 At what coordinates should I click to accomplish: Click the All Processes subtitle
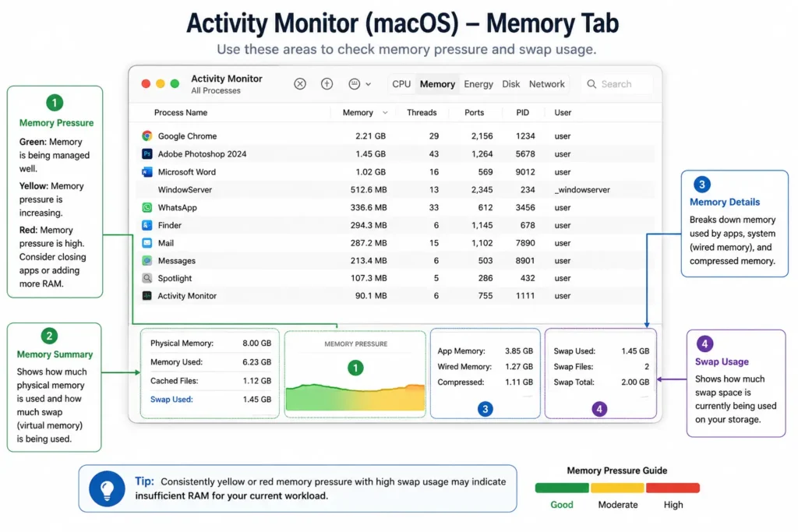[216, 90]
